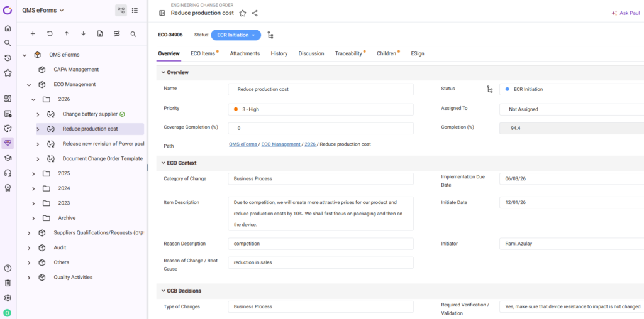Follow the ECO Management path link

(280, 144)
